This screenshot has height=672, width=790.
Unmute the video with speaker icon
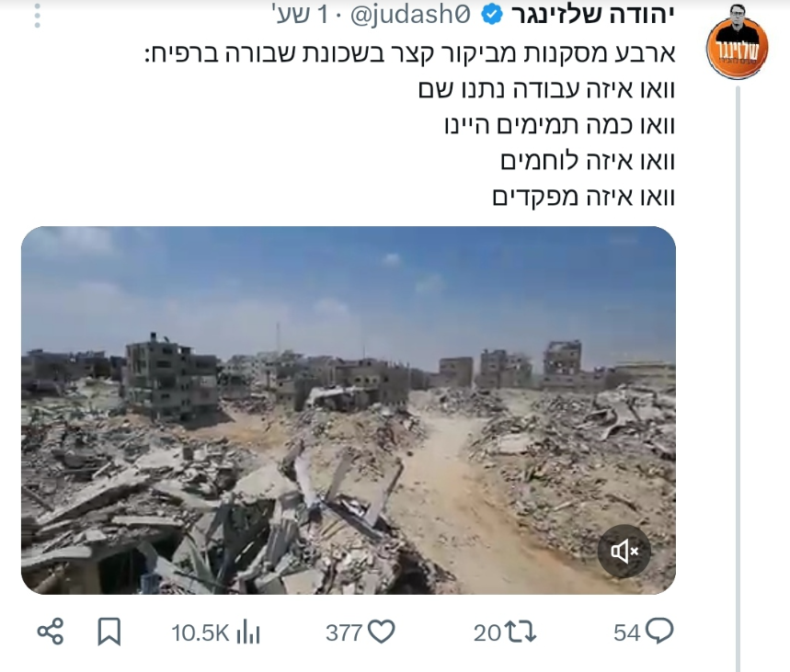coord(624,551)
